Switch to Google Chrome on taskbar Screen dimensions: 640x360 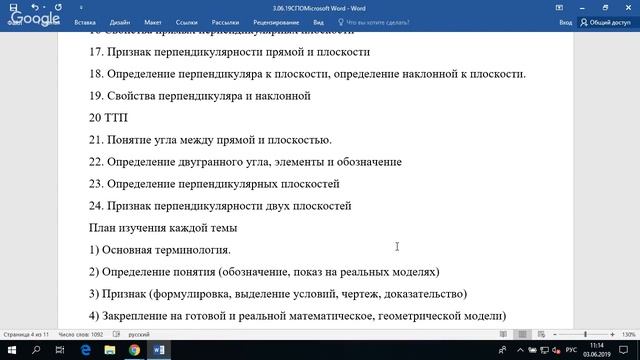point(134,350)
